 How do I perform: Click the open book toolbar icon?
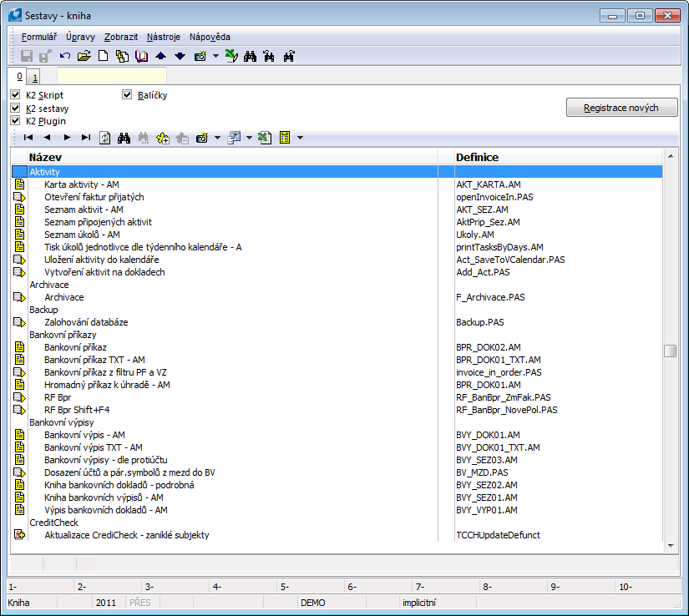pos(141,56)
